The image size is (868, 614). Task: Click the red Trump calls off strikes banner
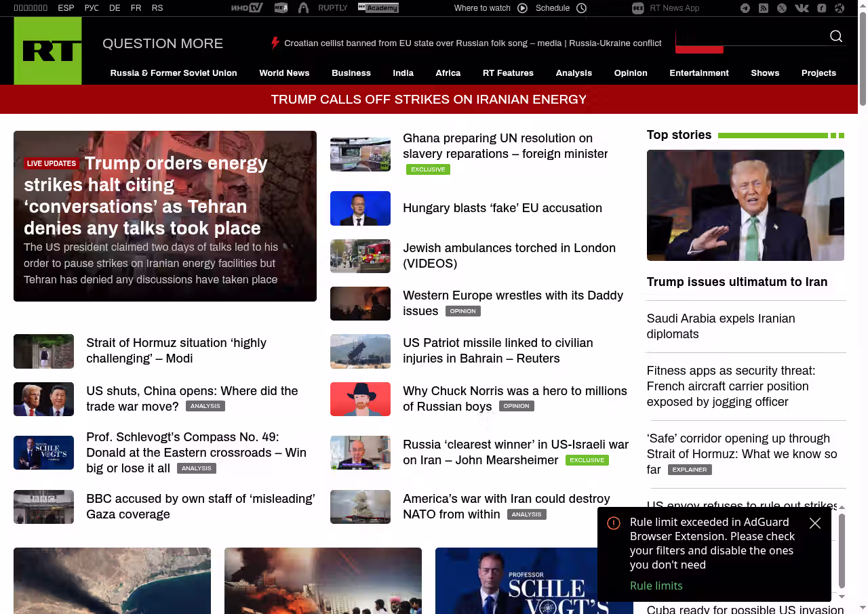point(429,100)
